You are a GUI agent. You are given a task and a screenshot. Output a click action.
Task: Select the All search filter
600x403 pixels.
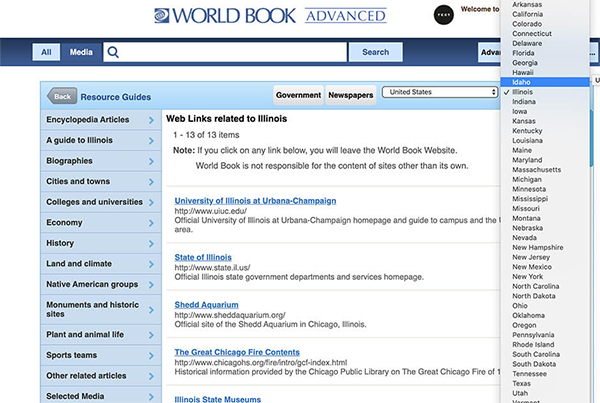click(x=46, y=52)
